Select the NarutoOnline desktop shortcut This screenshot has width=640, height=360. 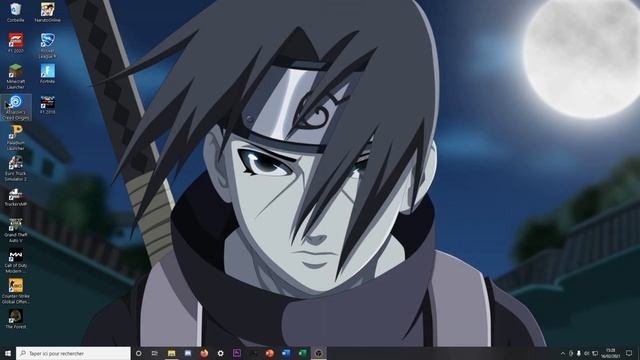[x=47, y=12]
